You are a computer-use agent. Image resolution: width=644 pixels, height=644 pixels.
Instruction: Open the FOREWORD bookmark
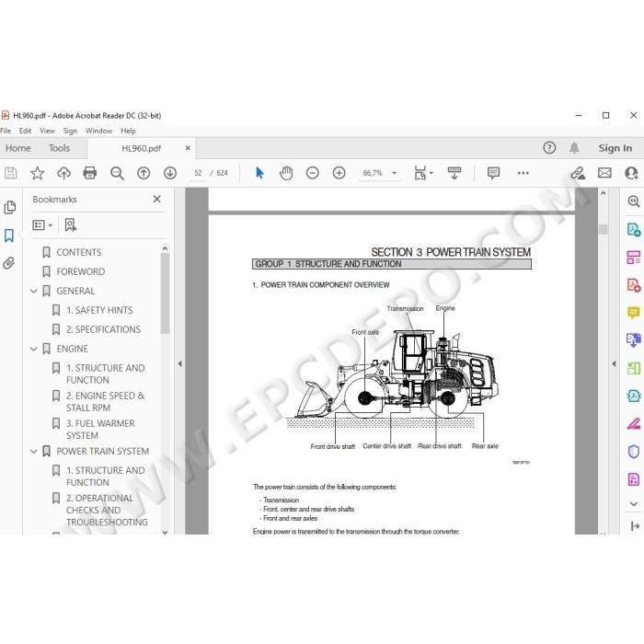coord(81,272)
